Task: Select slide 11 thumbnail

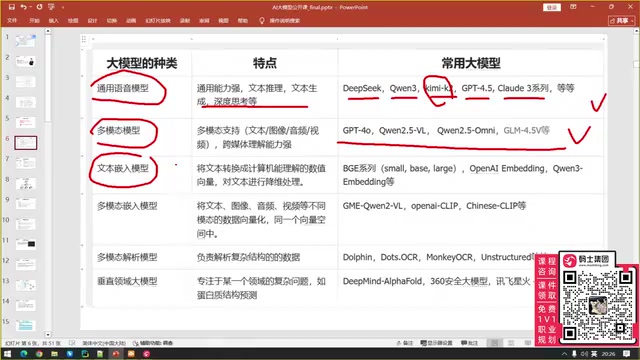Action: (25, 244)
